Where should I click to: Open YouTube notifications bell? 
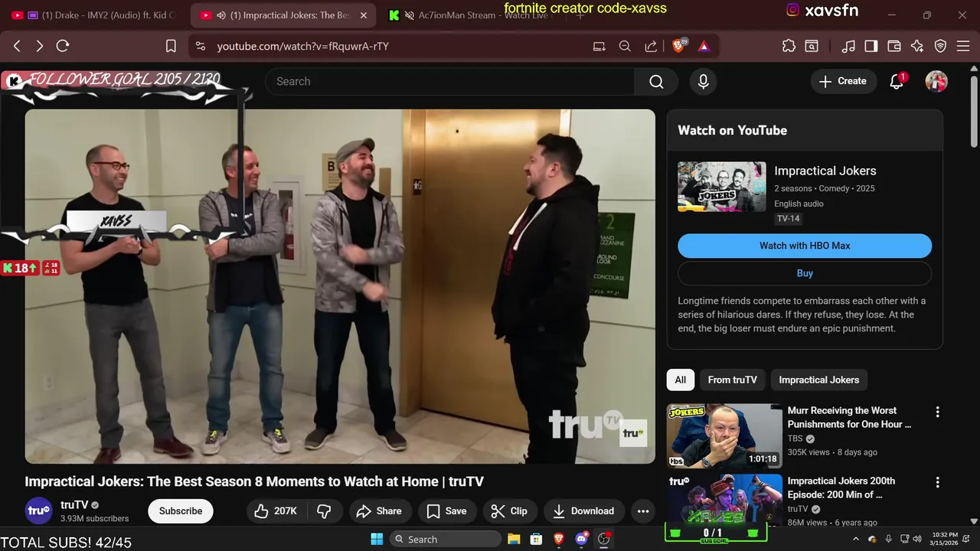pyautogui.click(x=897, y=81)
